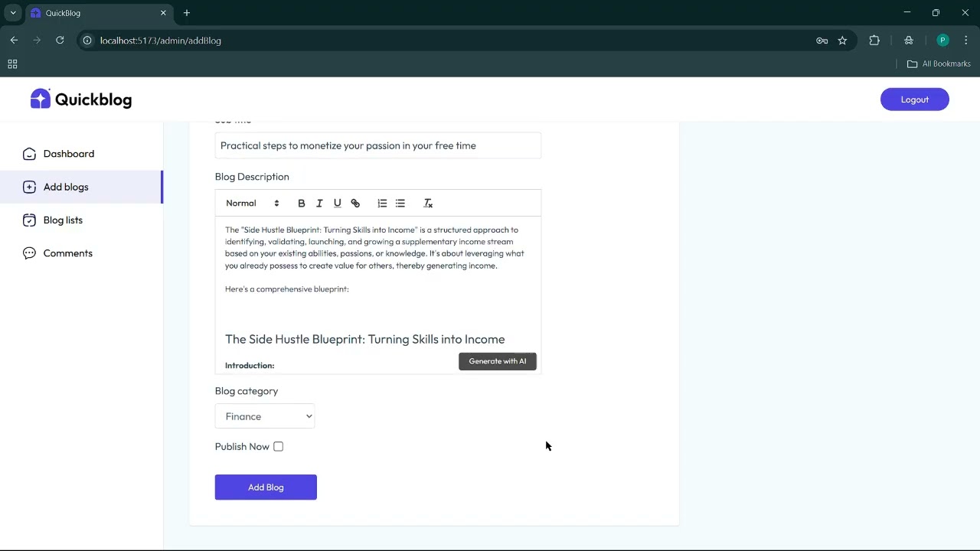Go to Blog lists in sidebar
This screenshot has width=980, height=551.
(x=82, y=220)
